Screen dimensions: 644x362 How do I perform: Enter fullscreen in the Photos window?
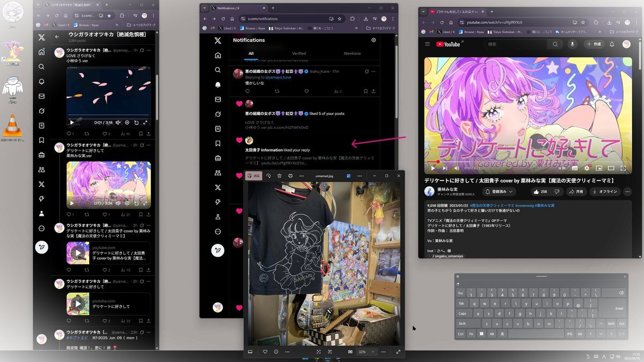(398, 352)
